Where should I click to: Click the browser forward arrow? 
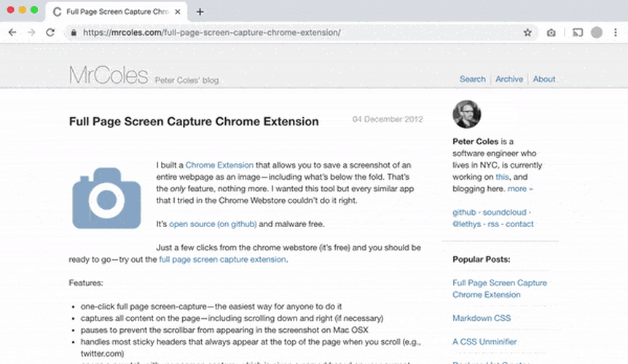(x=31, y=33)
